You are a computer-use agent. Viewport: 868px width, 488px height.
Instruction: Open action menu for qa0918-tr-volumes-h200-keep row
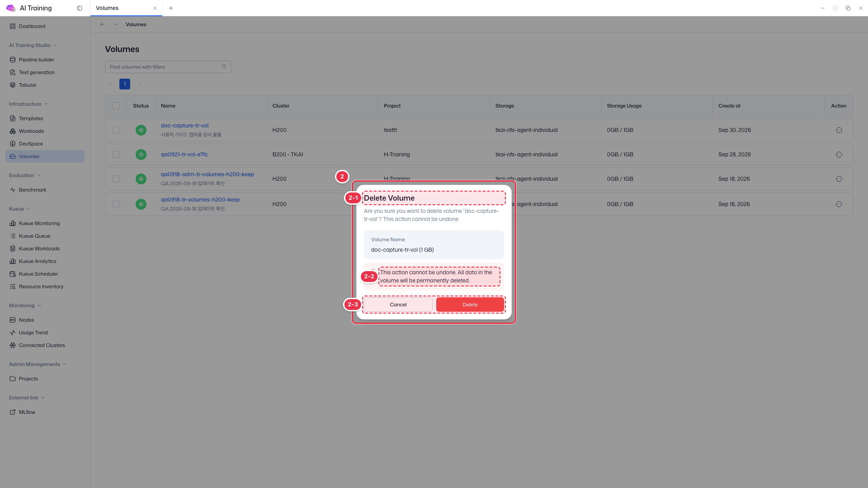(x=839, y=204)
